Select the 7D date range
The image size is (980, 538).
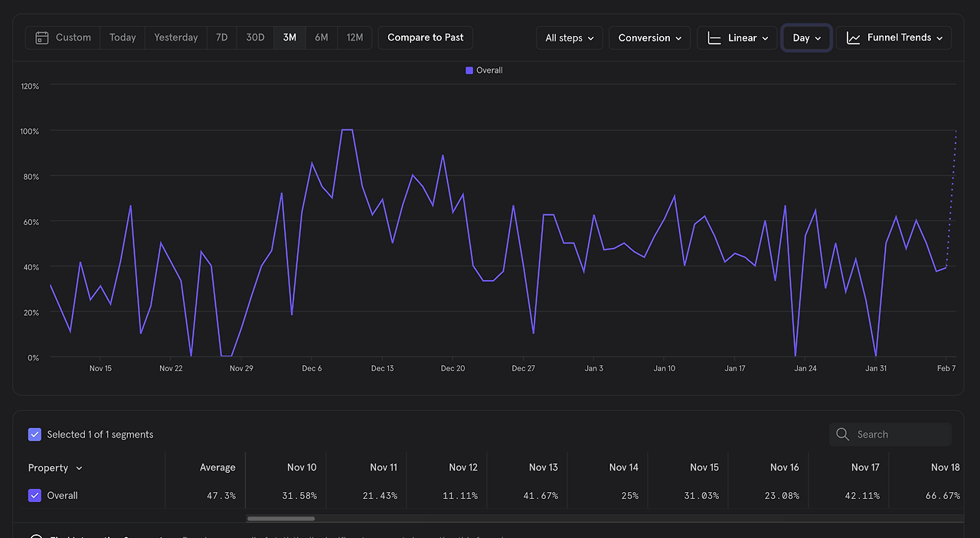221,37
